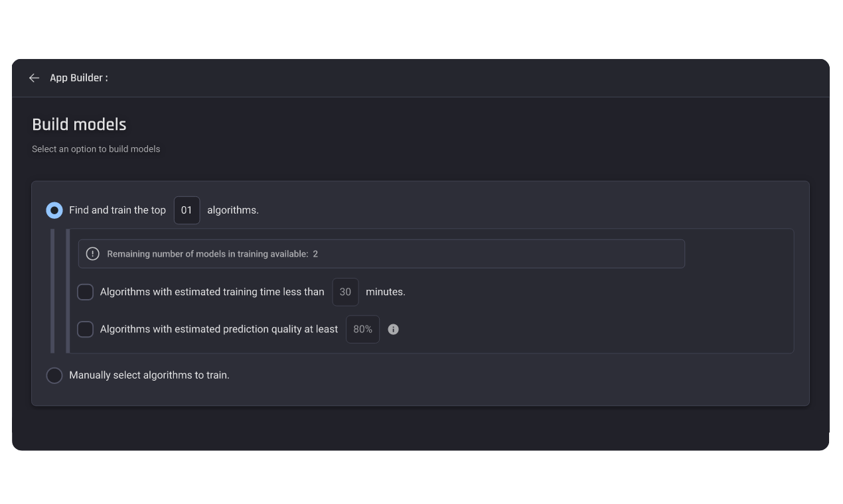Click the number of top algorithms field
This screenshot has width=843, height=504.
coord(187,210)
